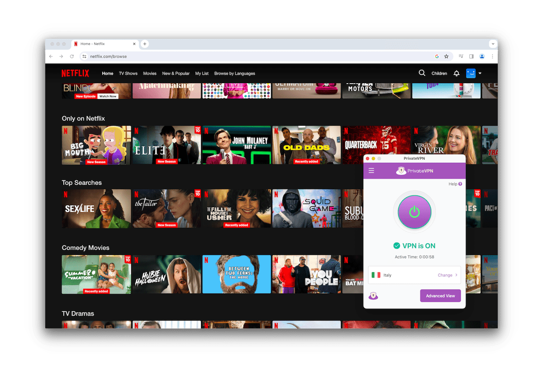
Task: Minimize PrivateVPN window yellow button
Action: point(373,159)
